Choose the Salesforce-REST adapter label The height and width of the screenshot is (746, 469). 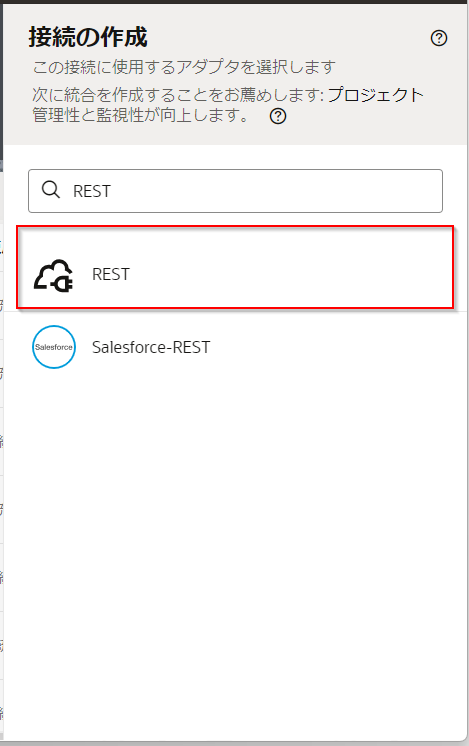[151, 347]
